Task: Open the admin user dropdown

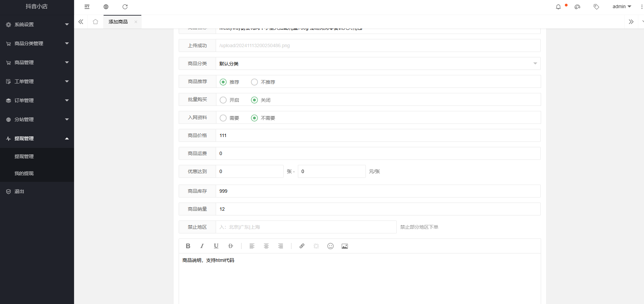Action: 622,7
